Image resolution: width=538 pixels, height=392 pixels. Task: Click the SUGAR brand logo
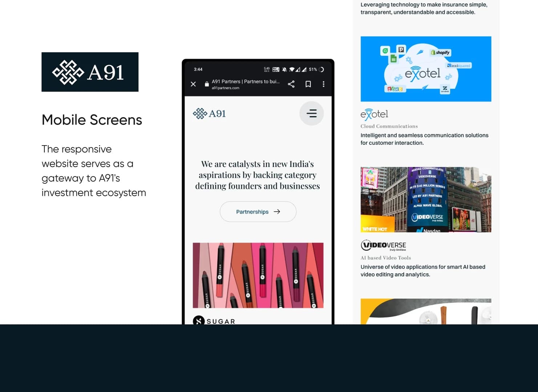pyautogui.click(x=214, y=320)
